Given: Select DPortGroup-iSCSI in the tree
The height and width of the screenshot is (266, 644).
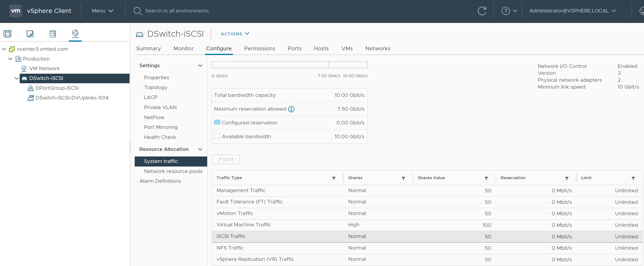Looking at the screenshot, I should (x=57, y=88).
